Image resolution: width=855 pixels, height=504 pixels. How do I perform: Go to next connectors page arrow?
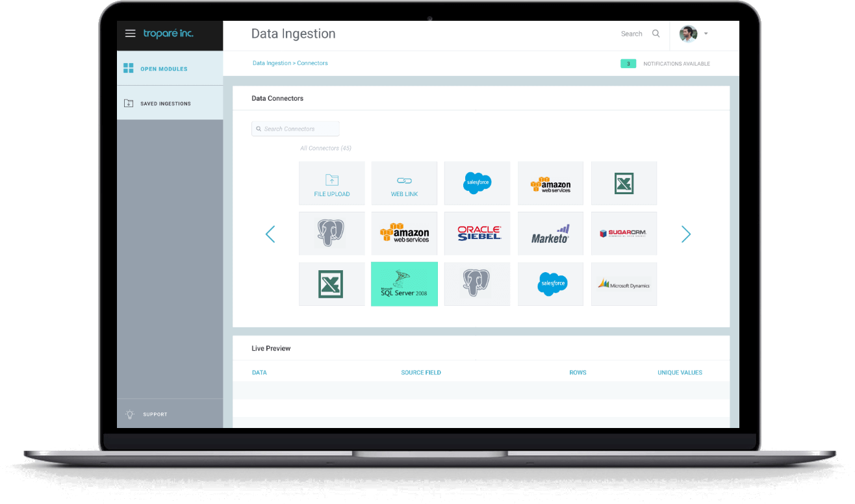point(685,234)
